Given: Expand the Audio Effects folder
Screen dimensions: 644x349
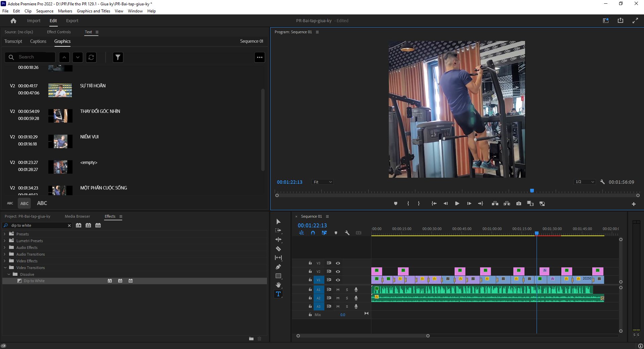Looking at the screenshot, I should [x=5, y=248].
